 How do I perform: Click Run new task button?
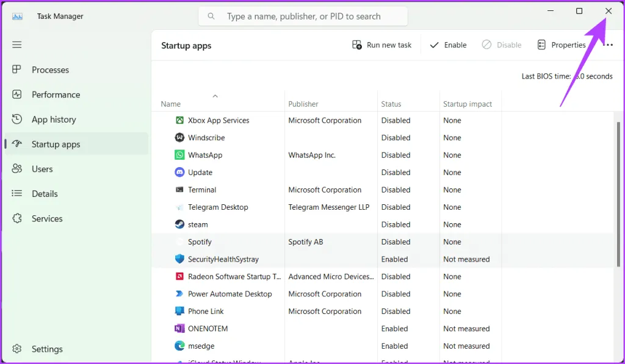[x=382, y=45]
